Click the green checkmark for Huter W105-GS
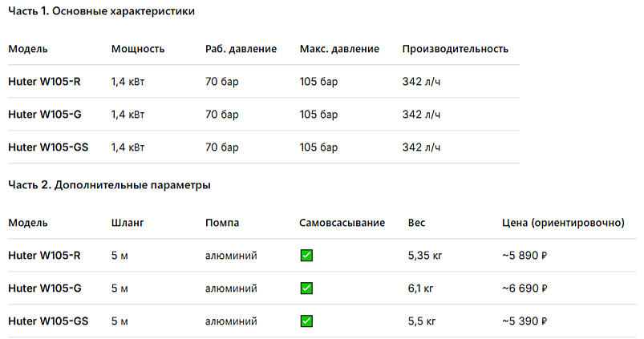Image resolution: width=644 pixels, height=339 pixels. (306, 321)
